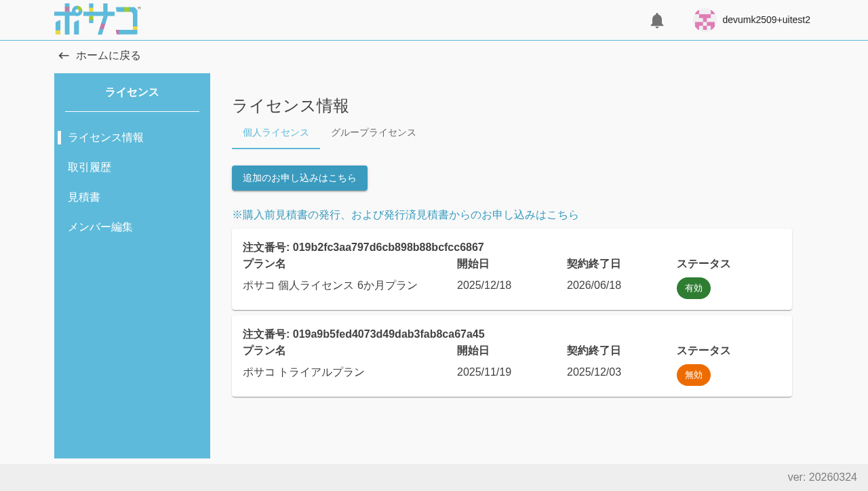Image resolution: width=868 pixels, height=491 pixels.
Task: Click version label ver: 20260324
Action: [x=823, y=477]
